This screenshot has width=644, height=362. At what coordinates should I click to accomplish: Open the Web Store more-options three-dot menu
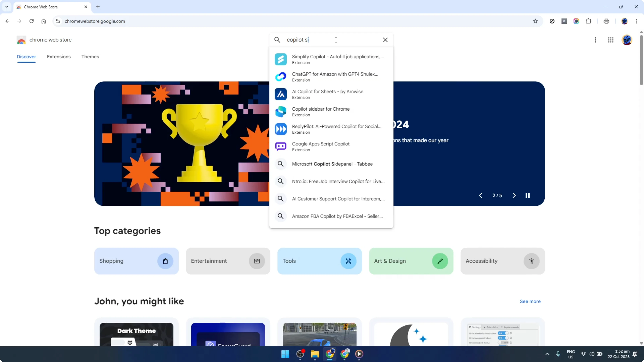click(595, 40)
